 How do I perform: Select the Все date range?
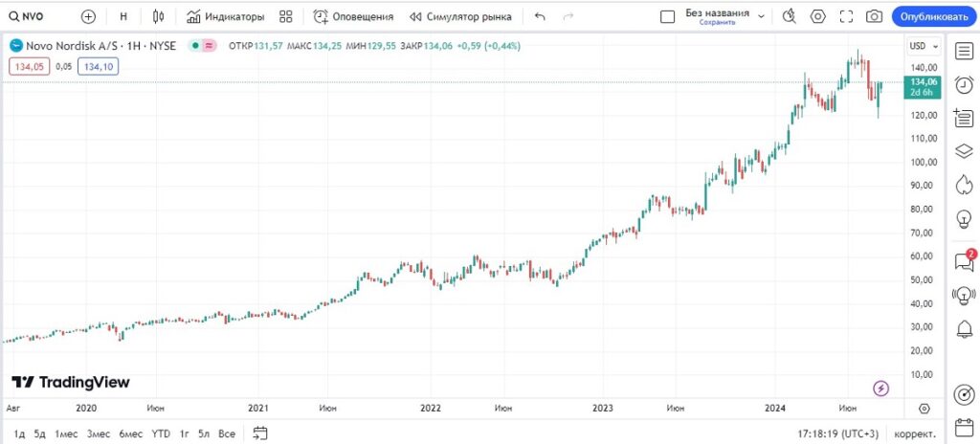click(x=227, y=433)
